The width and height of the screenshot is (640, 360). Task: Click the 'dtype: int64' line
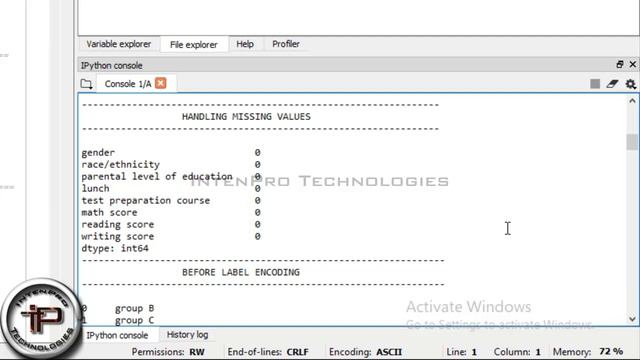coord(115,248)
